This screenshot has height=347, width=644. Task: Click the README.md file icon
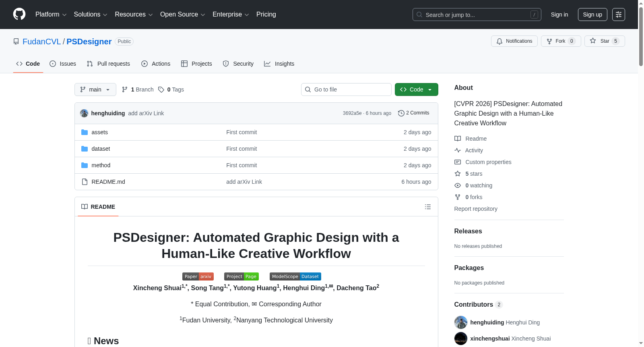click(x=85, y=182)
